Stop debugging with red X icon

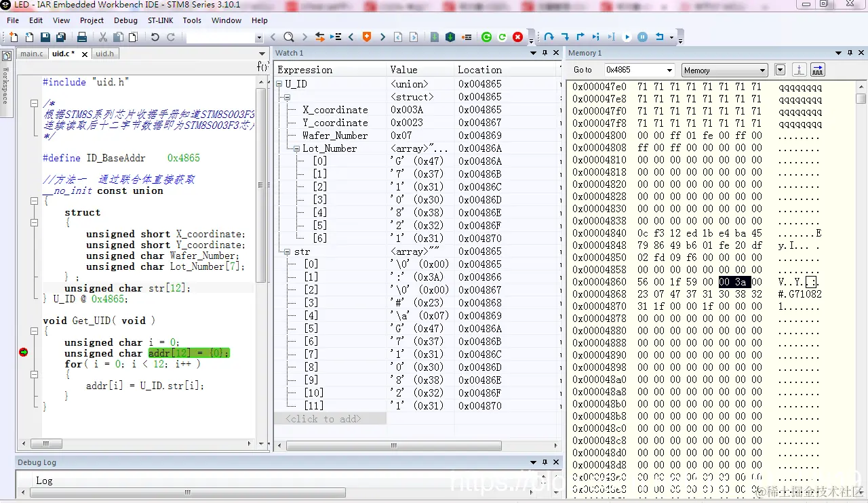point(518,37)
